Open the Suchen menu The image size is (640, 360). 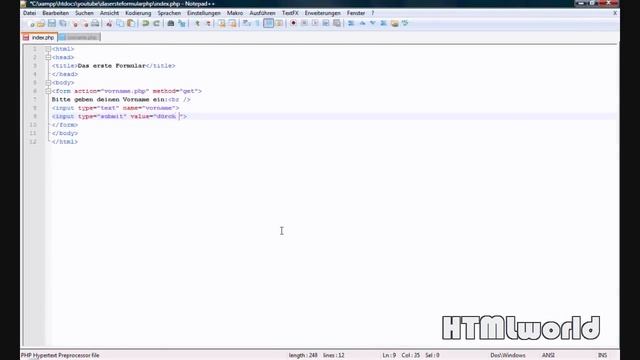[x=84, y=13]
